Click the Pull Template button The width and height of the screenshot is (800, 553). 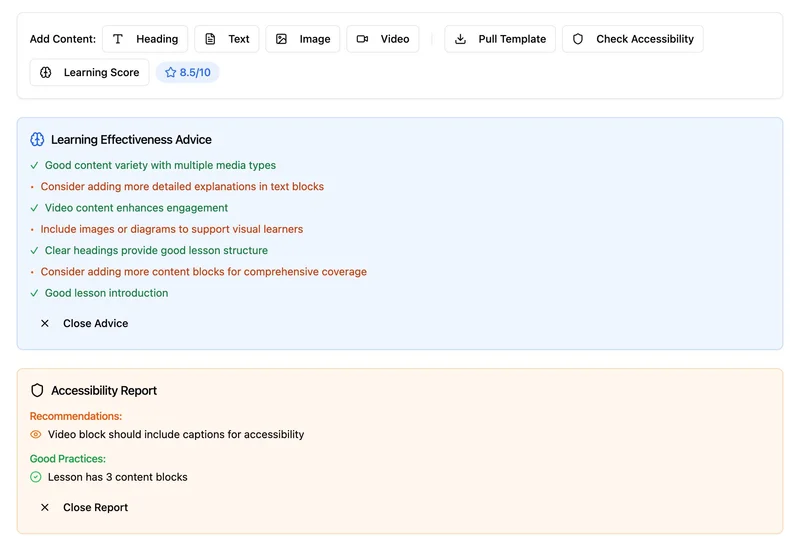coord(500,39)
